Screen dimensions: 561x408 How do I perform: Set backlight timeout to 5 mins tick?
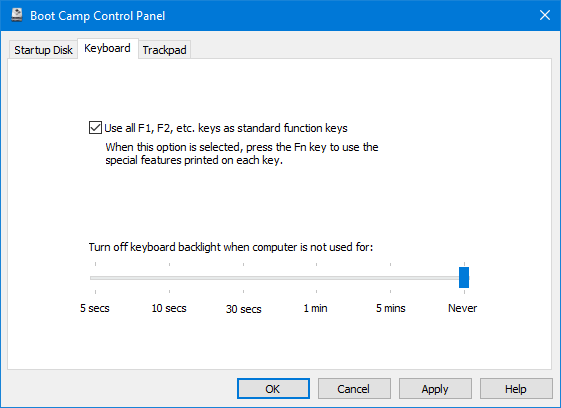tap(390, 278)
